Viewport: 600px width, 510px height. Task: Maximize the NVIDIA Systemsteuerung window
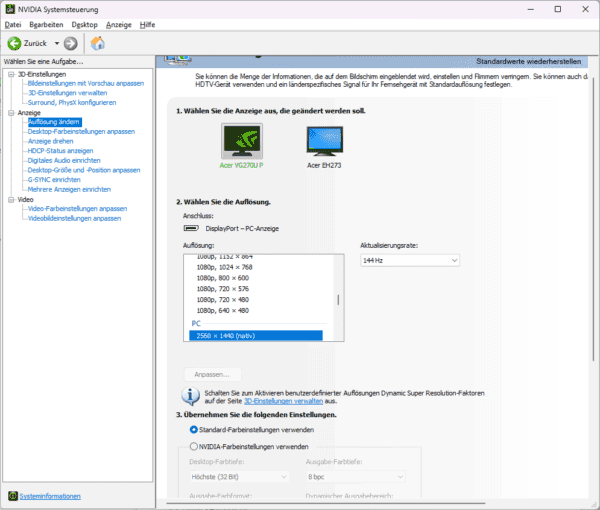(x=558, y=9)
